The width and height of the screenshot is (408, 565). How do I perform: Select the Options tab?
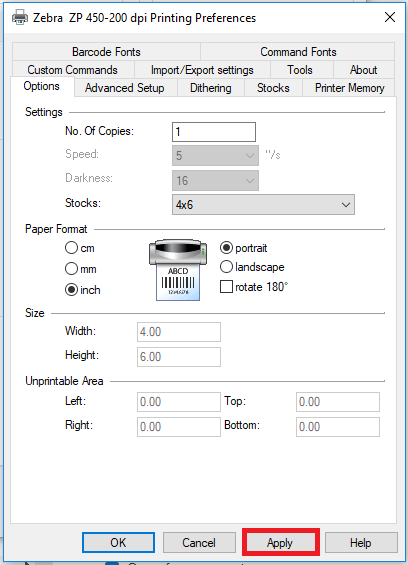[42, 86]
